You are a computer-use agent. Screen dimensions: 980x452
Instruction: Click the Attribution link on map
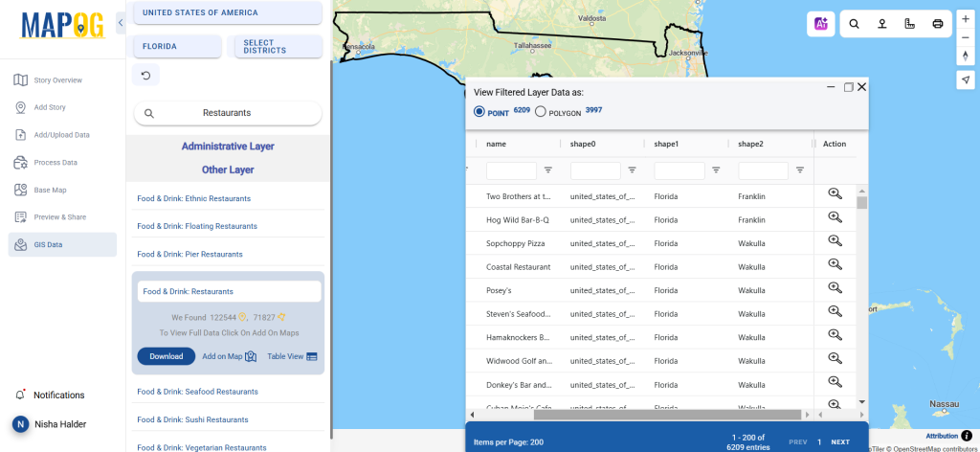point(942,436)
